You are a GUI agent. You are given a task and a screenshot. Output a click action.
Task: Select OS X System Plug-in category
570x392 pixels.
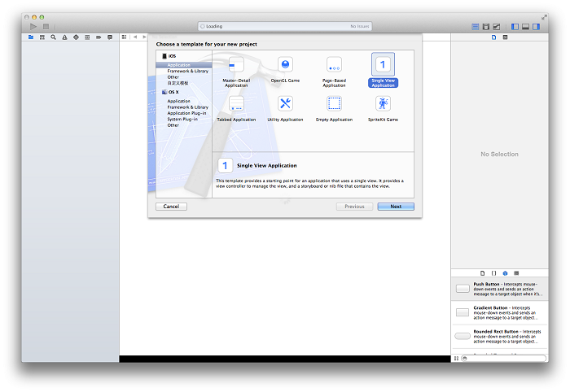[x=183, y=119]
